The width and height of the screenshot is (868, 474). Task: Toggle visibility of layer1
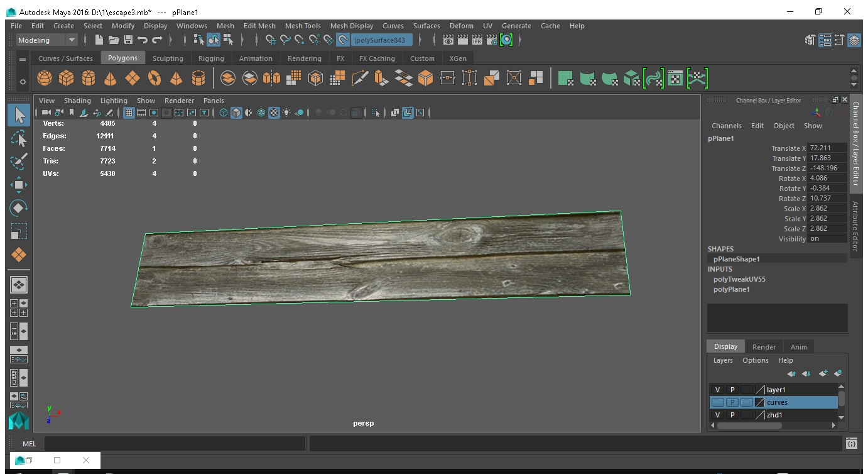tap(718, 390)
